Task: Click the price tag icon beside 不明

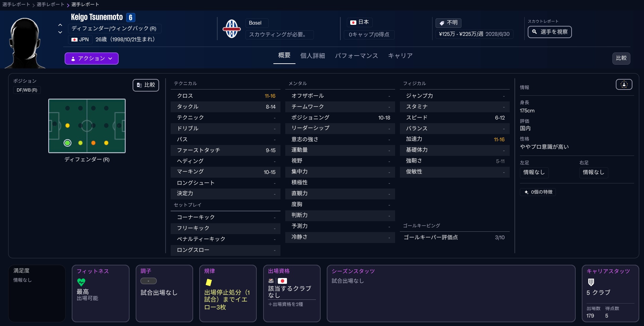Action: click(x=442, y=23)
